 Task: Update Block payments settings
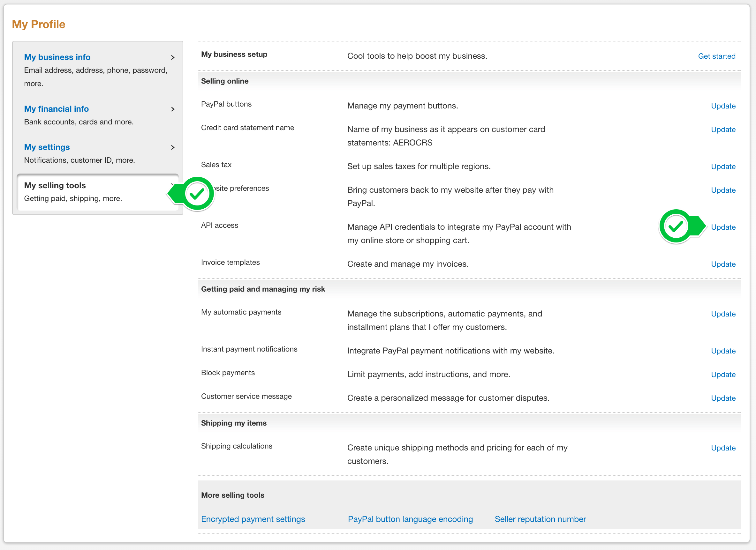tap(723, 375)
